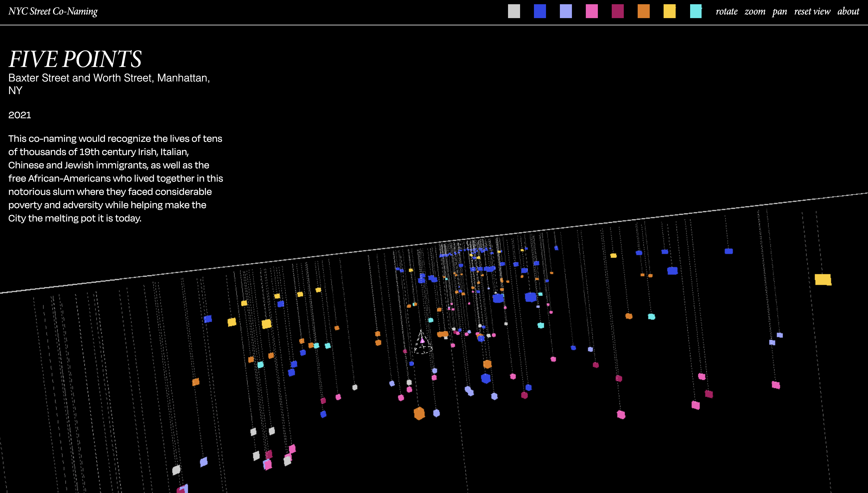Toggle the lavender category filter square

click(566, 11)
